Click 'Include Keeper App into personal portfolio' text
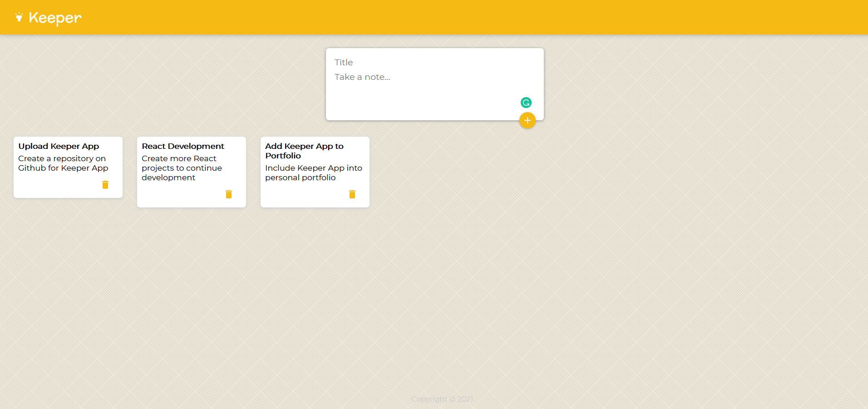868x409 pixels. pyautogui.click(x=313, y=173)
